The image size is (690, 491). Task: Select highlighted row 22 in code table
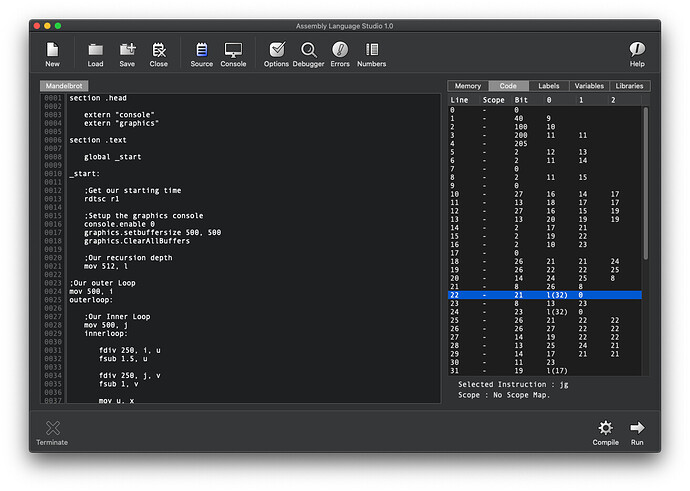click(545, 295)
